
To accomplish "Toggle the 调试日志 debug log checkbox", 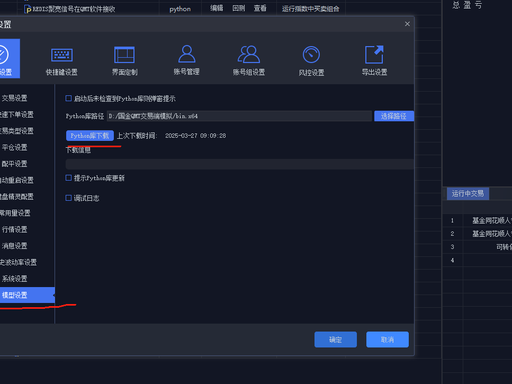I will click(69, 198).
